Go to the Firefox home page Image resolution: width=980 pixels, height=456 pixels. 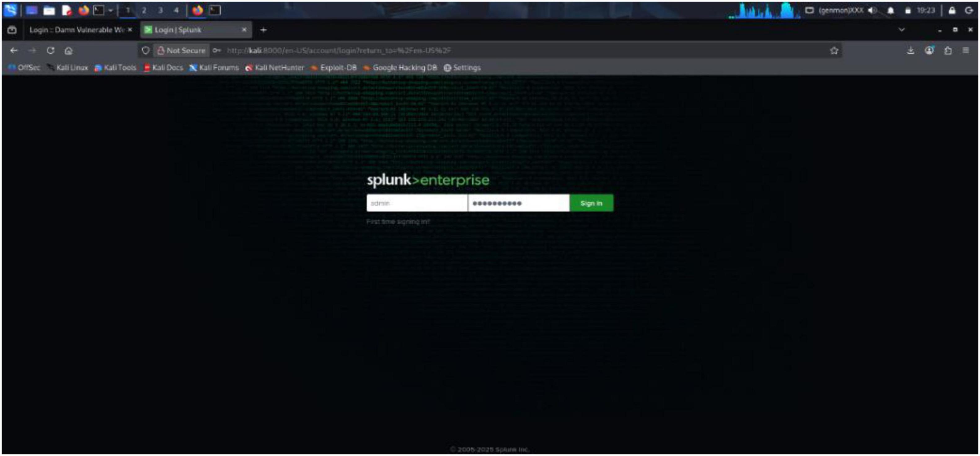pyautogui.click(x=68, y=51)
